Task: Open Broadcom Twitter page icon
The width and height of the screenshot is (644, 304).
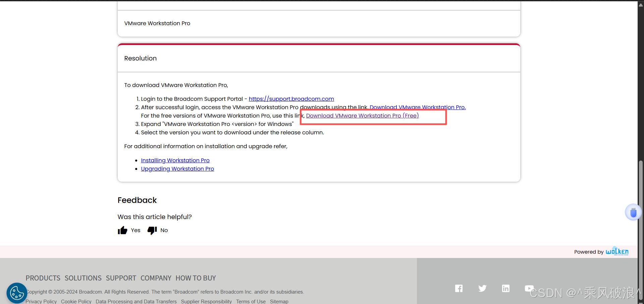Action: point(482,288)
